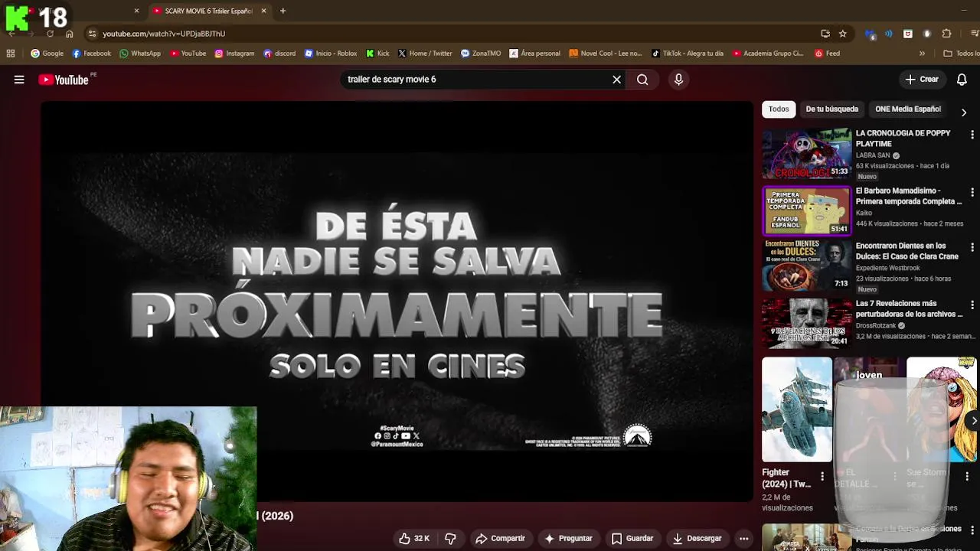The width and height of the screenshot is (980, 551).
Task: Open the Poppy Playtime cronologia video thumbnail
Action: (x=806, y=153)
